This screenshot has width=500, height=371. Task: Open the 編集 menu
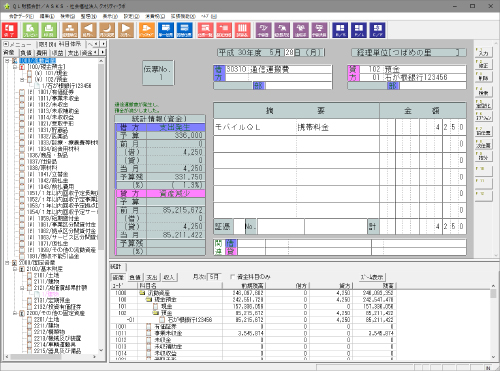[47, 16]
